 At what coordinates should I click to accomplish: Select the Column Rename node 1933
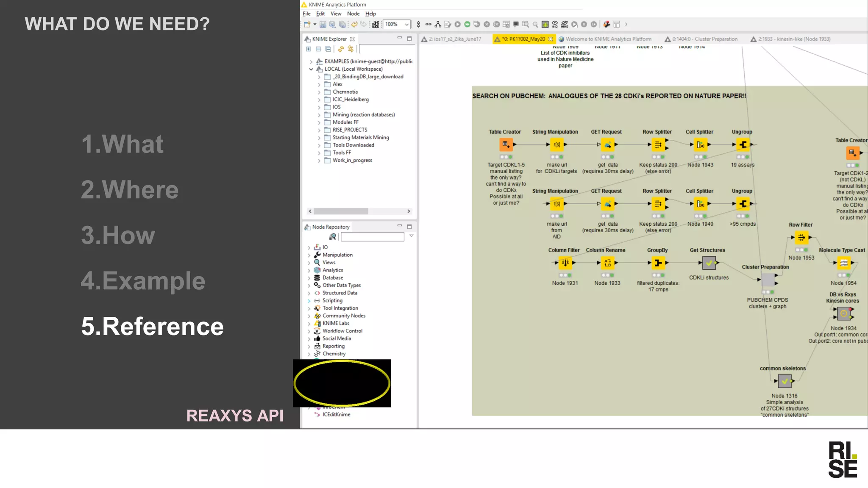(607, 263)
